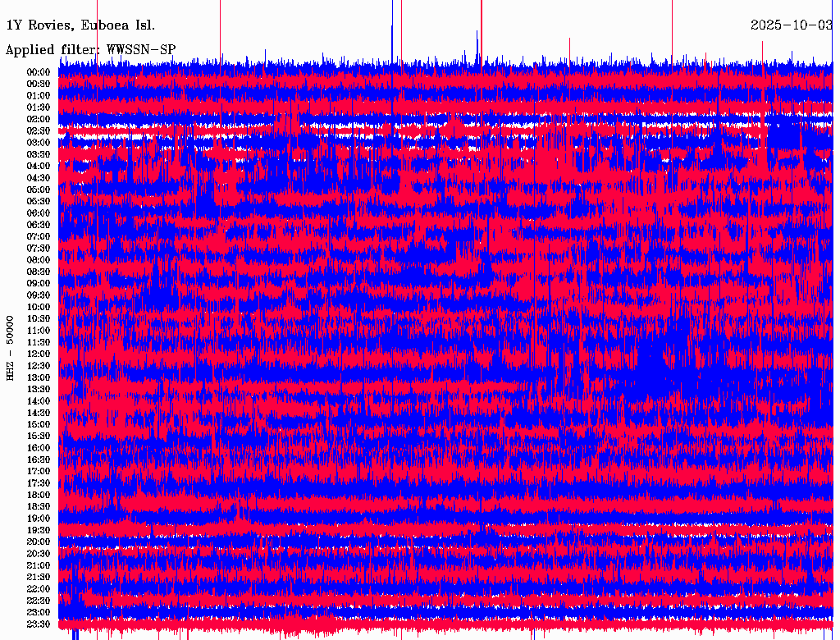Image resolution: width=840 pixels, height=640 pixels.
Task: Select the 17:00 time row label
Action: (x=39, y=472)
